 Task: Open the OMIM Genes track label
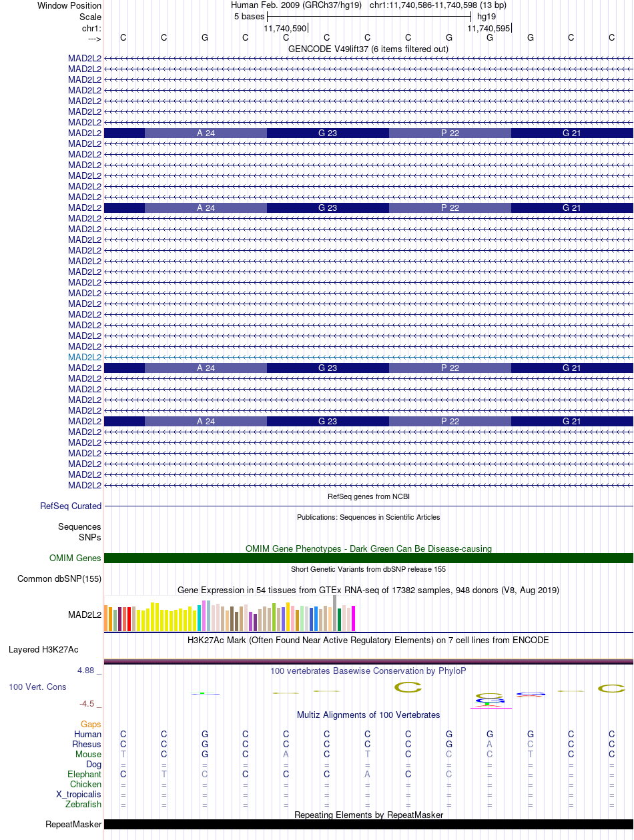(x=75, y=558)
